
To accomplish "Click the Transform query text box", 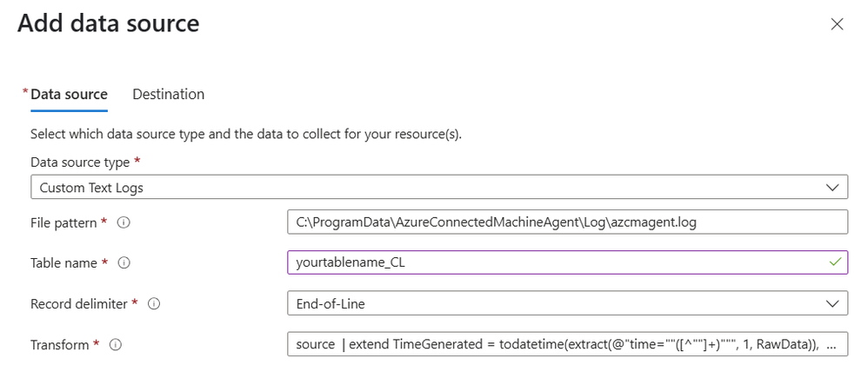I will 566,344.
